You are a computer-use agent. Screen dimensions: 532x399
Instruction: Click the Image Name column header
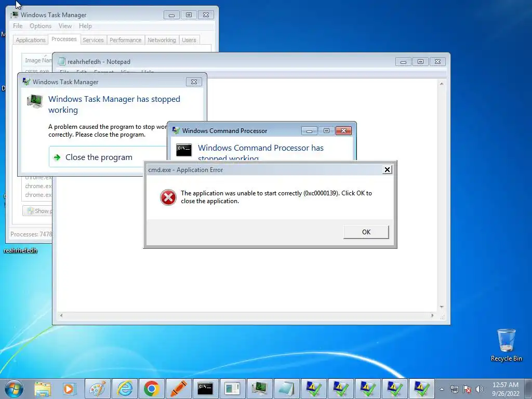click(37, 60)
